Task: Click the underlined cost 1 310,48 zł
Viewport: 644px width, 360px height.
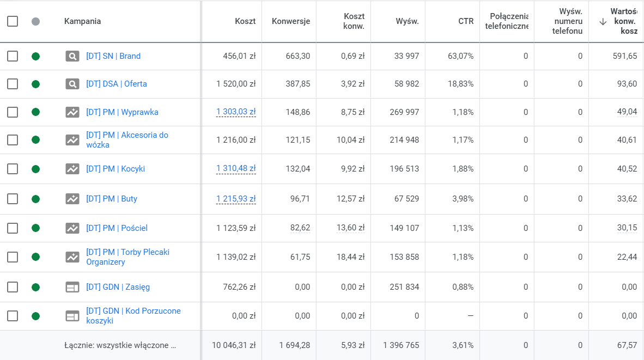Action: pyautogui.click(x=236, y=169)
